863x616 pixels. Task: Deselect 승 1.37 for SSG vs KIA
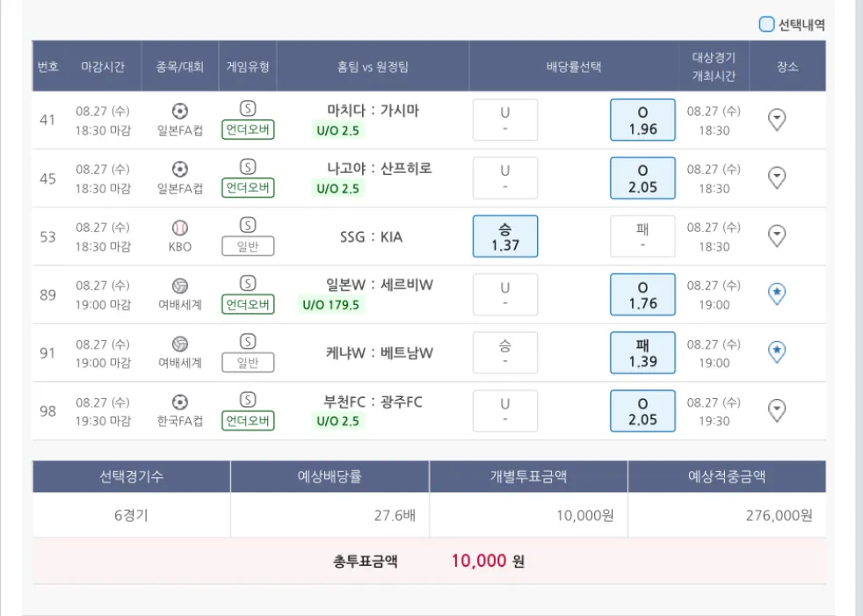coord(505,236)
